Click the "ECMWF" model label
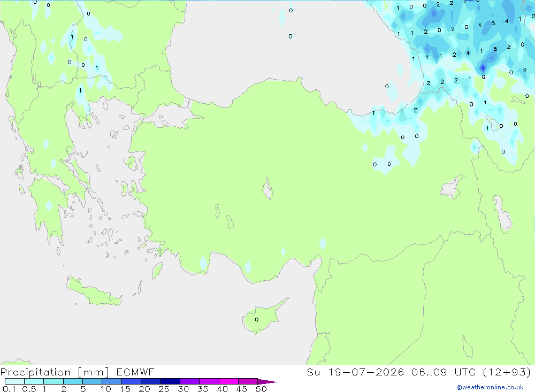Screen dimensions: 535x392 [x=135, y=372]
